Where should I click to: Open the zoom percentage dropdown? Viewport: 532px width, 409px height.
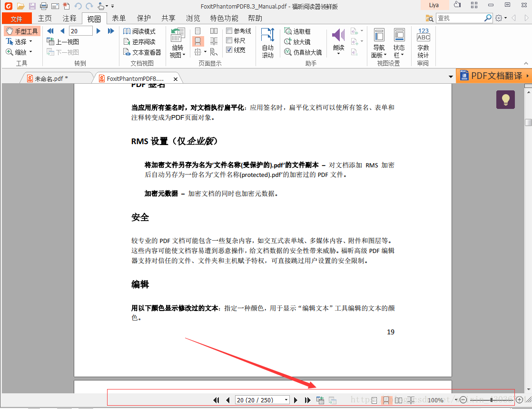click(x=456, y=400)
